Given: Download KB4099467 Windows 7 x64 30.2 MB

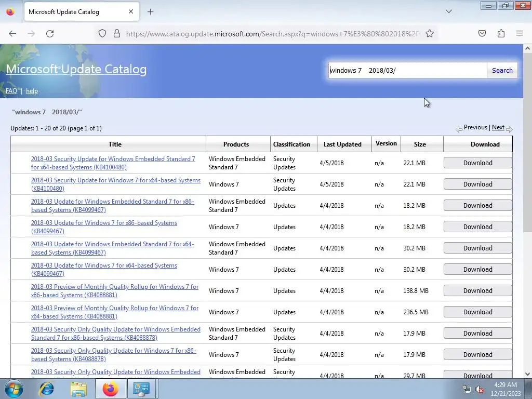Looking at the screenshot, I should (x=478, y=270).
